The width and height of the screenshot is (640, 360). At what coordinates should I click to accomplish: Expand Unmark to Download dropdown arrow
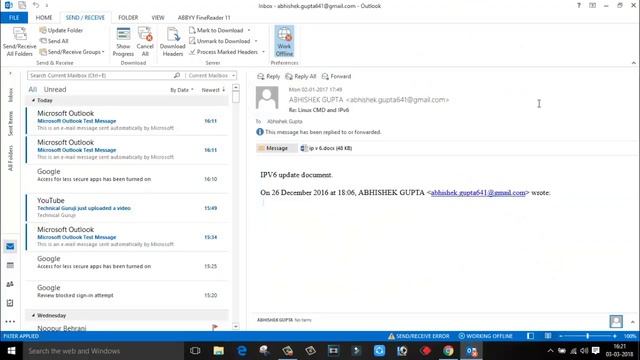click(x=256, y=41)
